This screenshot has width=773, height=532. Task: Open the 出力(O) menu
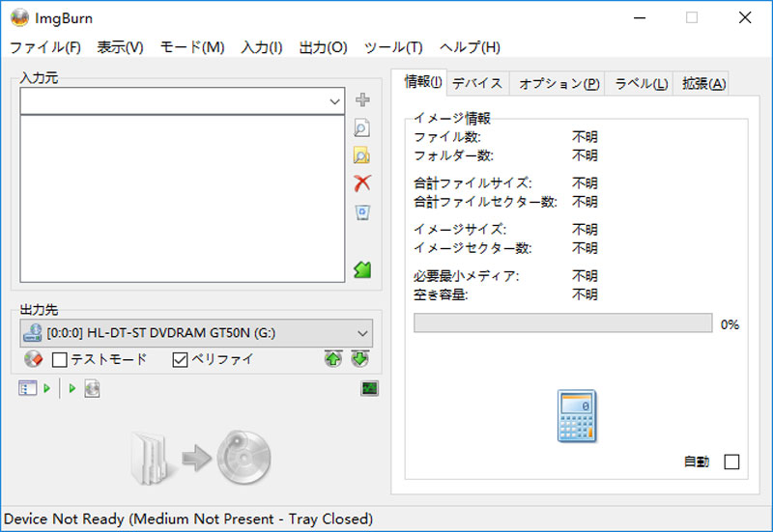click(x=324, y=47)
